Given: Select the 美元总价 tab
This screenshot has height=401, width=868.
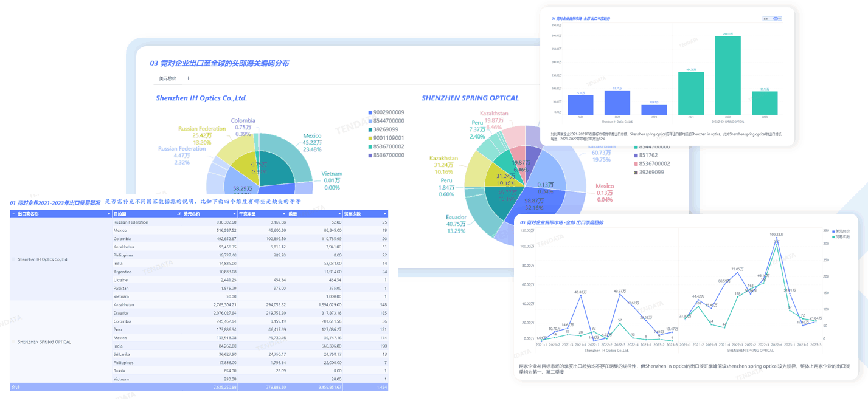Looking at the screenshot, I should point(167,78).
